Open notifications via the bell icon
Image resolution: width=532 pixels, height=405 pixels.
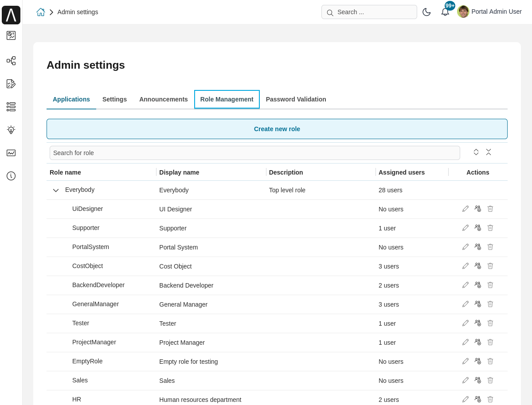pos(445,12)
